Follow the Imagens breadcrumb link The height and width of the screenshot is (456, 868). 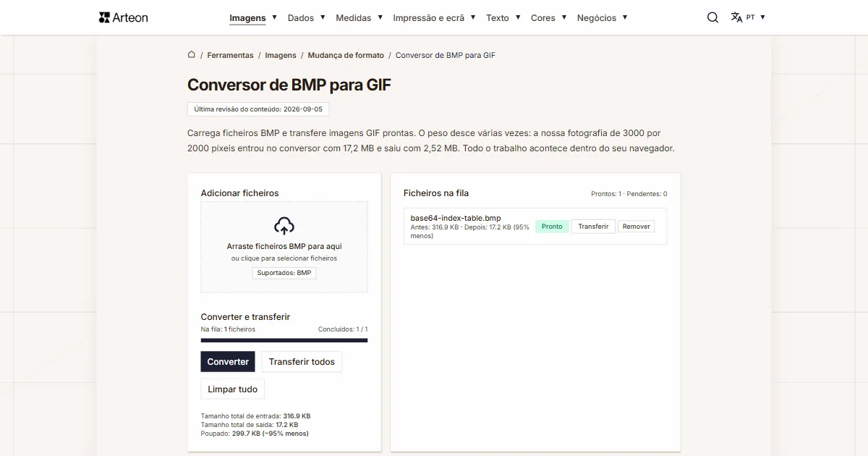click(x=281, y=55)
